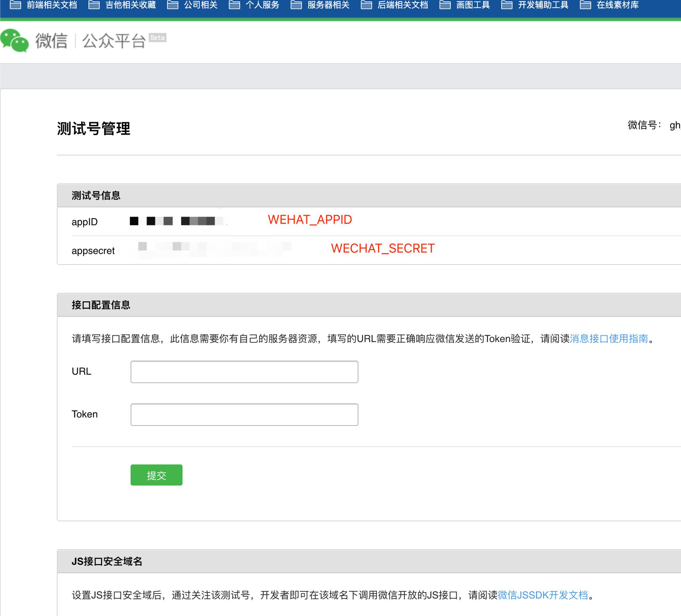Click the appID label
Image resolution: width=681 pixels, height=616 pixels.
tap(84, 222)
